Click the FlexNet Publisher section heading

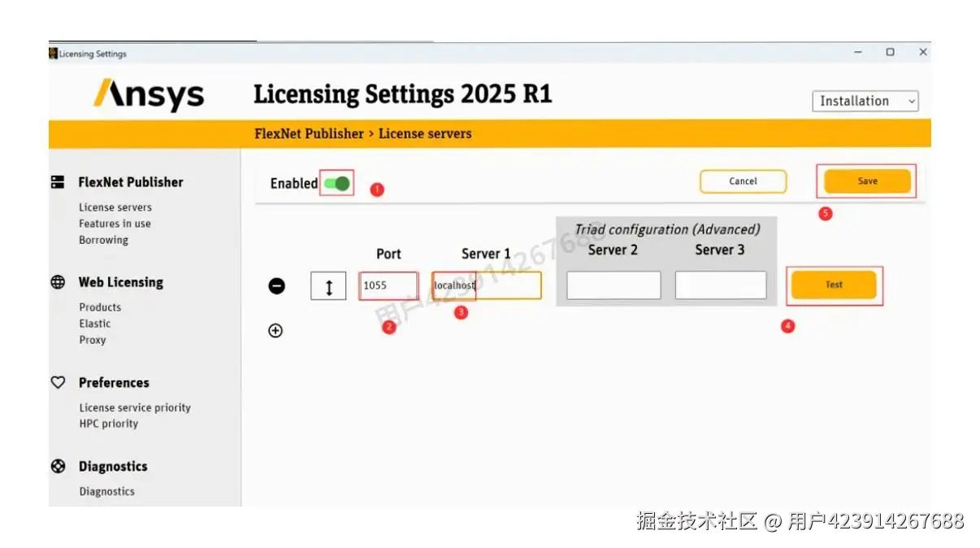tap(131, 182)
